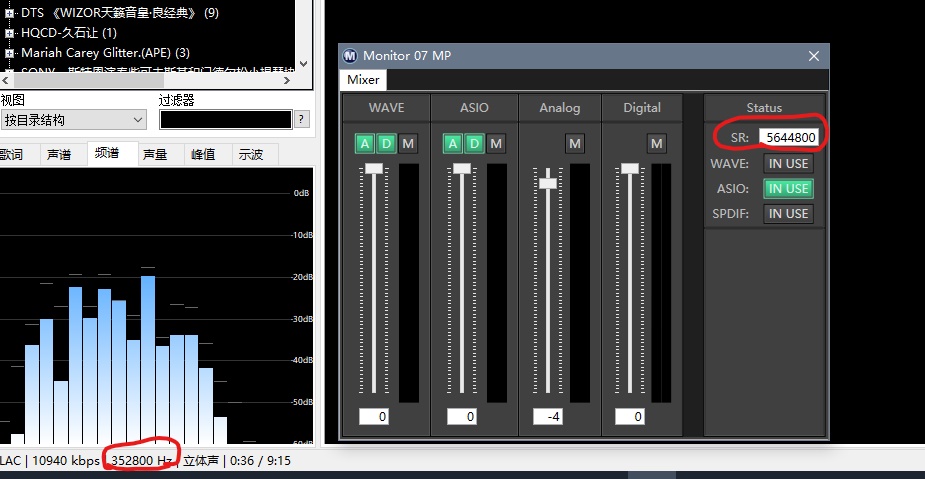
Task: Toggle the WAVE channel A button
Action: 364,144
